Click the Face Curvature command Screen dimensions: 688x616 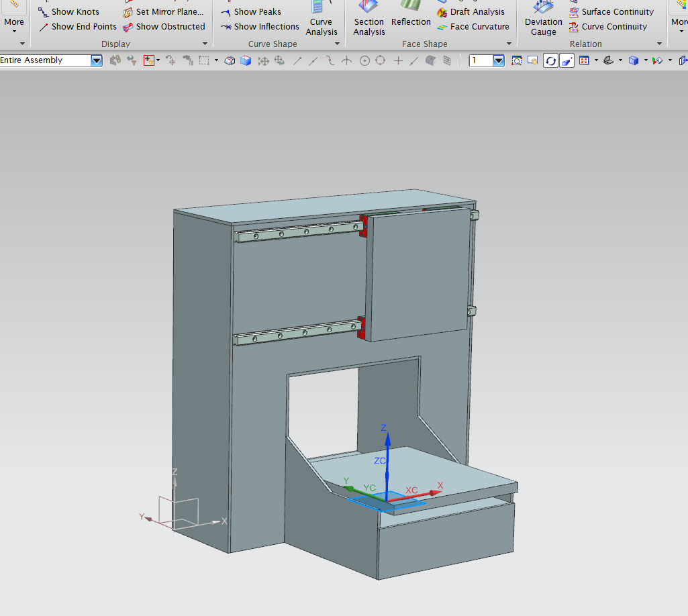coord(479,27)
